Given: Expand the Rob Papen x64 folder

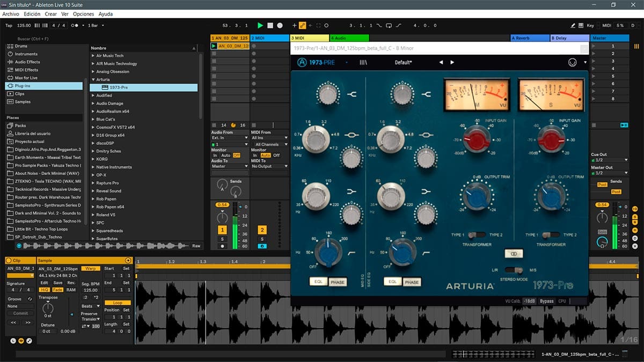Looking at the screenshot, I should click(93, 206).
